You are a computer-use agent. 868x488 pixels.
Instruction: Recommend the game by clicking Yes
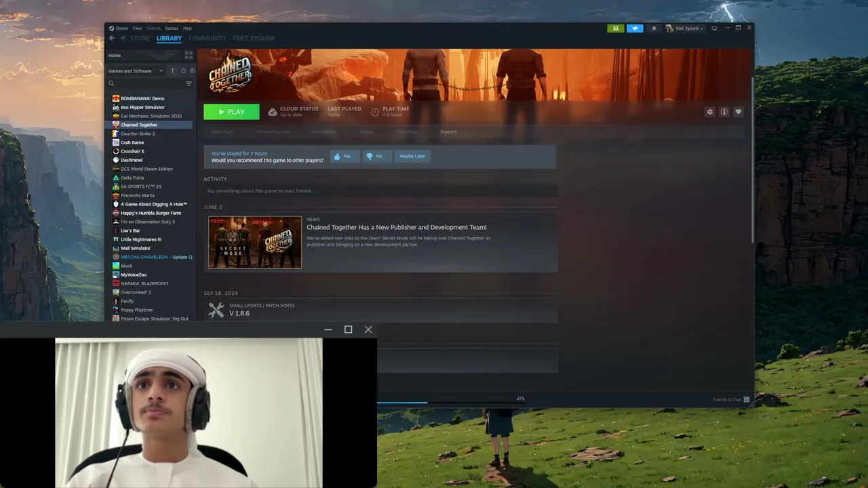(x=346, y=156)
